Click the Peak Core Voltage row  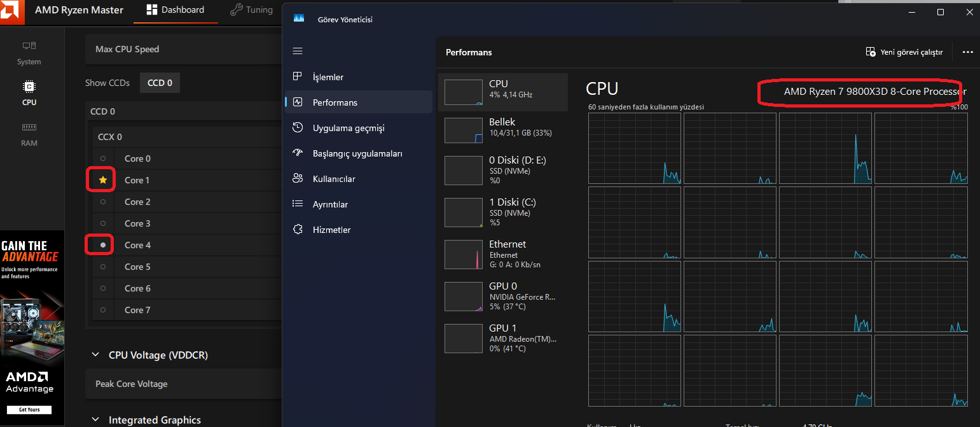point(183,384)
